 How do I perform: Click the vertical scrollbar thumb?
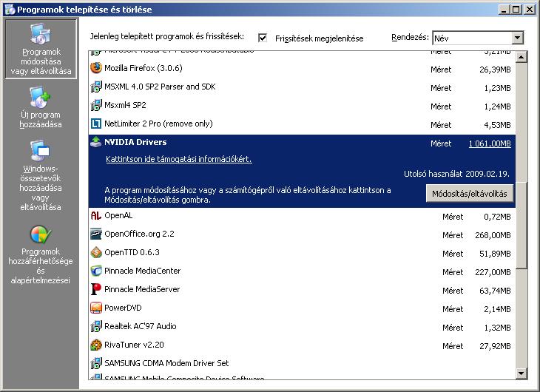[x=522, y=226]
